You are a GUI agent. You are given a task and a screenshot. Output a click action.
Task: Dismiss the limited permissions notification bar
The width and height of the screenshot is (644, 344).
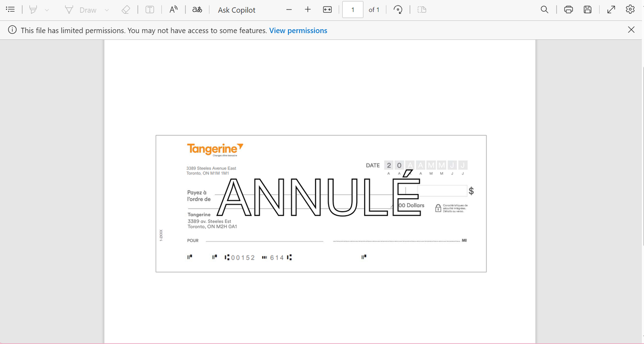coord(631,30)
